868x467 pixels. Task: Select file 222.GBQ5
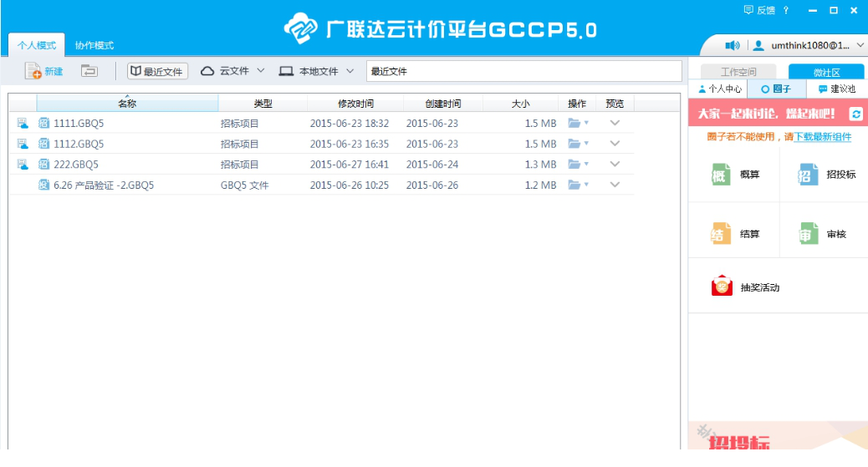pos(76,165)
